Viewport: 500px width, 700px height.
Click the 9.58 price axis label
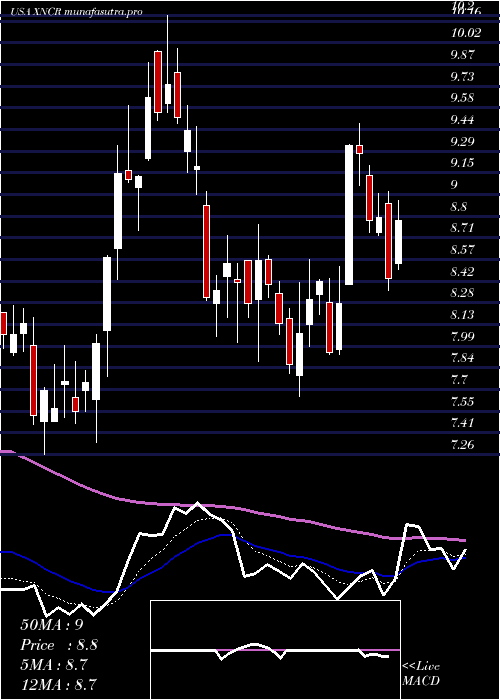click(x=463, y=98)
